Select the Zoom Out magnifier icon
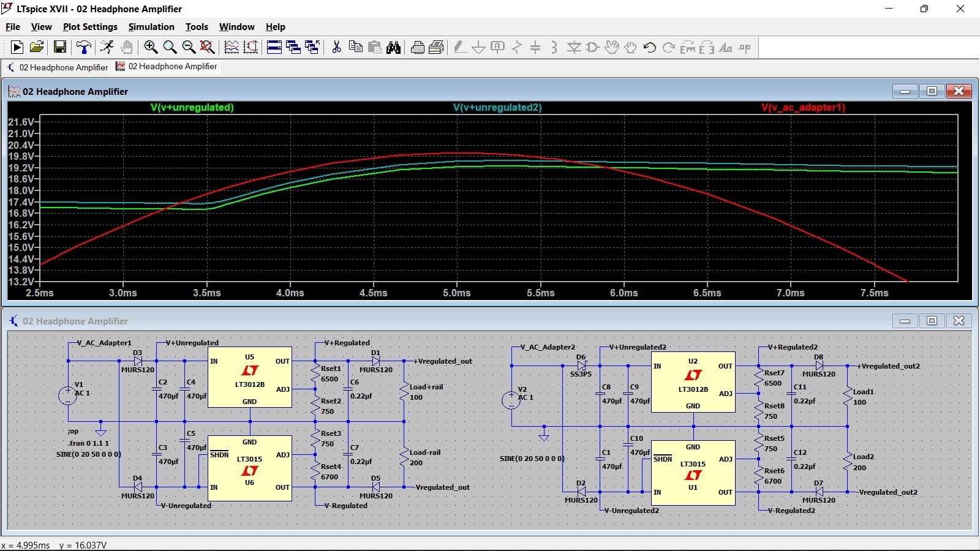980x551 pixels. coord(189,47)
